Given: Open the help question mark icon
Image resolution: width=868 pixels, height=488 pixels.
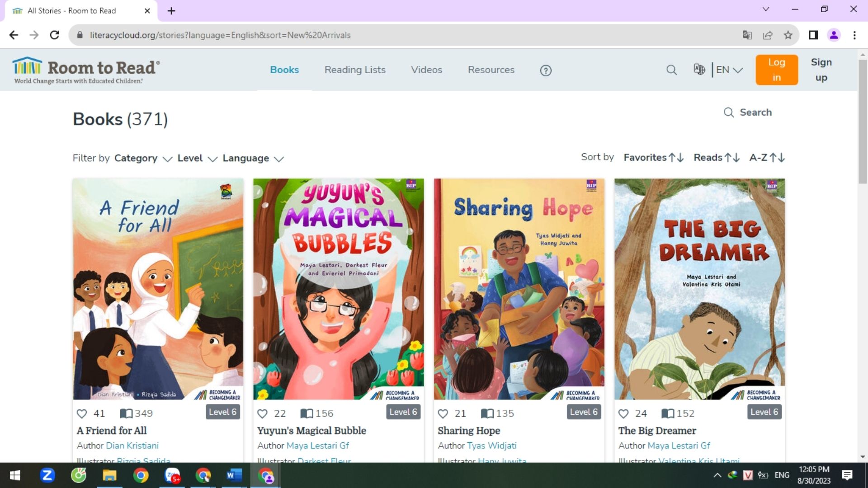Looking at the screenshot, I should (x=546, y=70).
